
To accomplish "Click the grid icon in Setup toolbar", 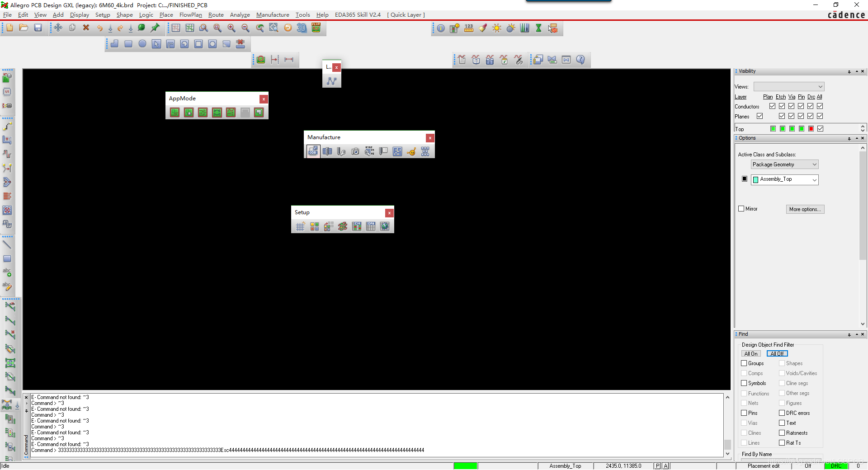I will coord(301,226).
